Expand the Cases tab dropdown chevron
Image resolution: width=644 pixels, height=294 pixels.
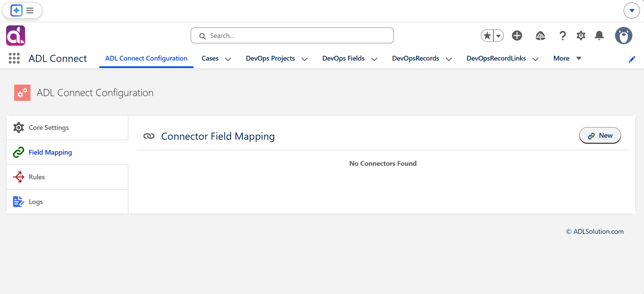coord(228,59)
